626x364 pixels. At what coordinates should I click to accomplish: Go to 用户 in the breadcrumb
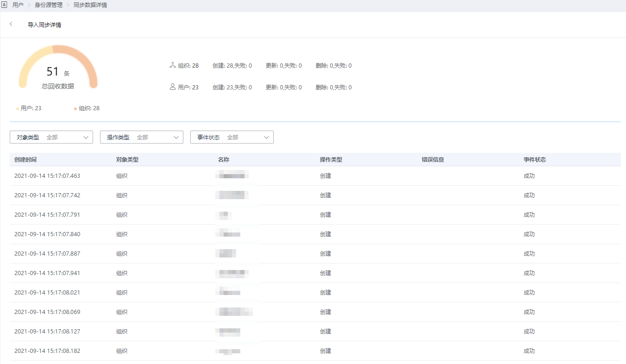tap(18, 5)
